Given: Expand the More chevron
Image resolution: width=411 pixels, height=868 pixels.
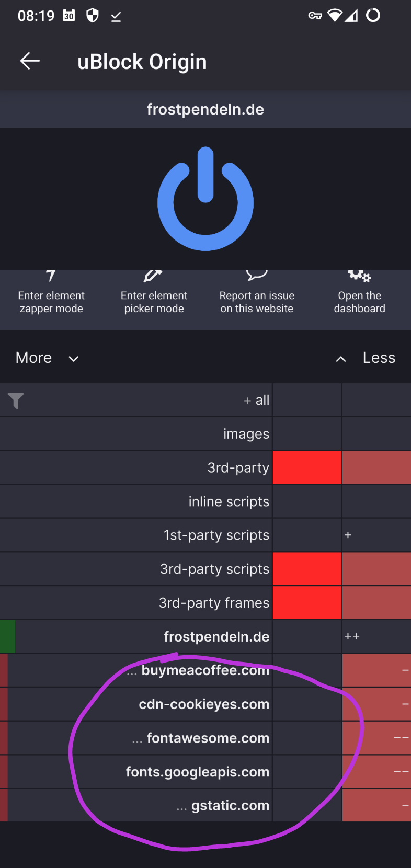Looking at the screenshot, I should 74,359.
